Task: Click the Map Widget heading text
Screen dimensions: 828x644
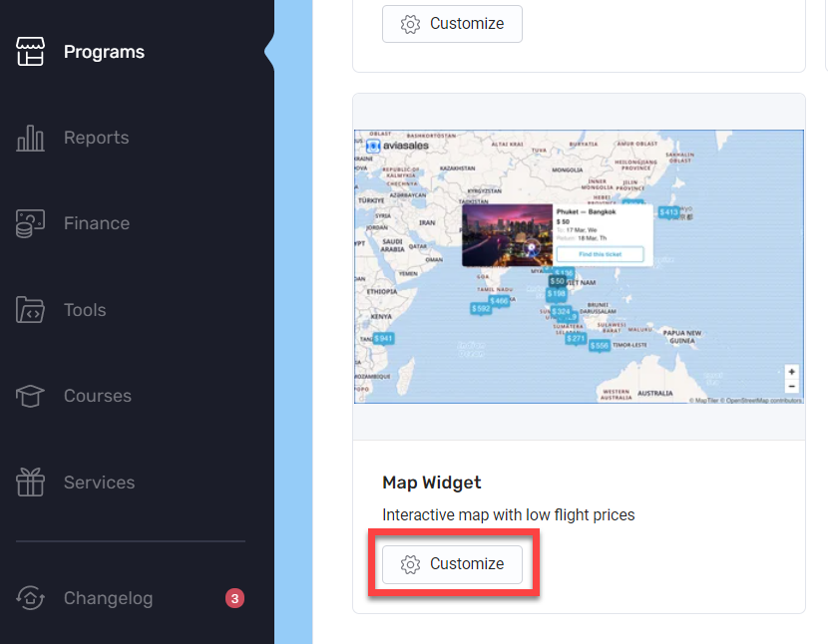Action: 431,483
